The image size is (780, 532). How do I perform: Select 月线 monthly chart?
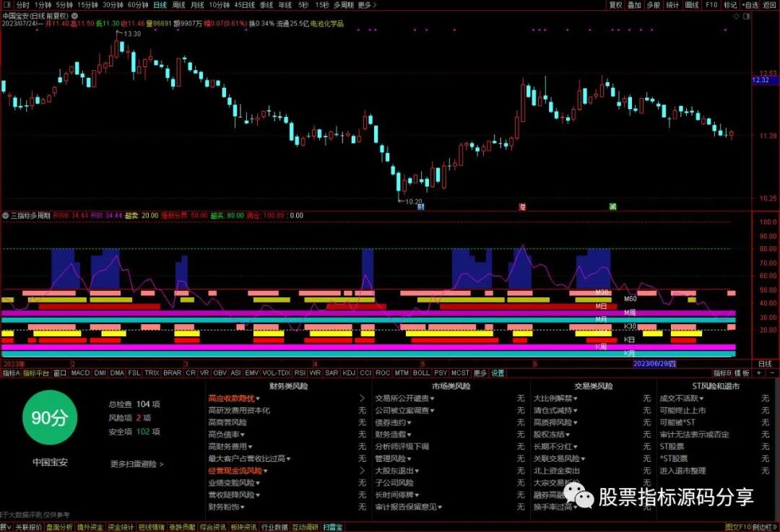click(x=197, y=4)
